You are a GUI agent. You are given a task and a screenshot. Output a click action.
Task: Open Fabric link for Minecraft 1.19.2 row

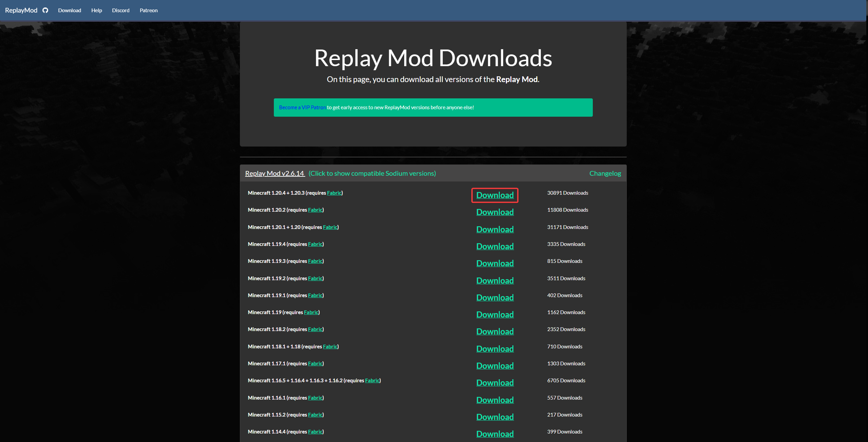tap(315, 278)
